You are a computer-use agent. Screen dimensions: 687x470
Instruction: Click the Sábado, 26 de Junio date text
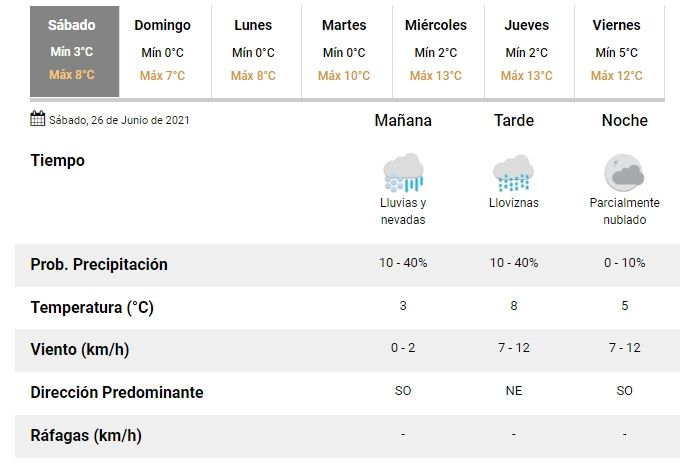click(x=119, y=121)
